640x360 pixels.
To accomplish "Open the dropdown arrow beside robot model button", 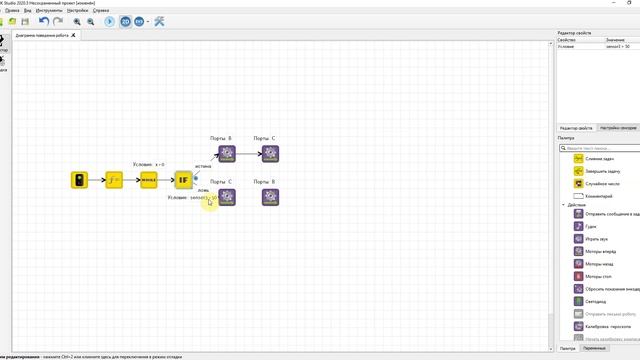I will [148, 22].
